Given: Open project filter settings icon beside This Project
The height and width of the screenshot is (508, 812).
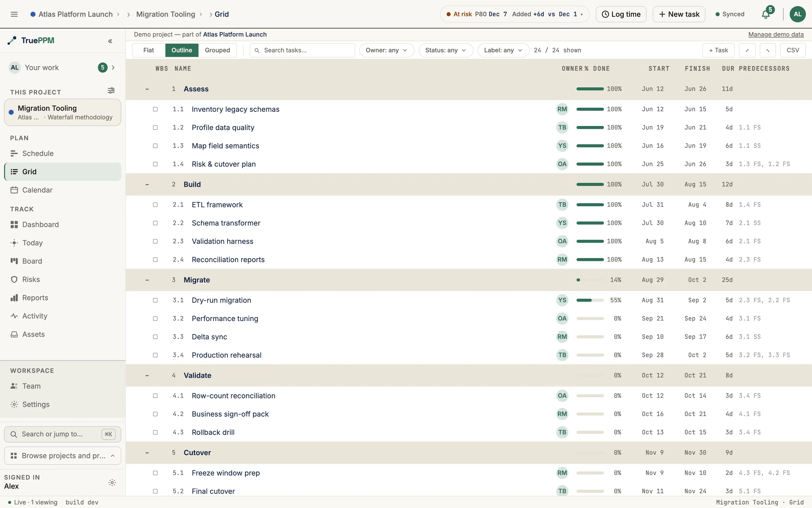Looking at the screenshot, I should [x=111, y=90].
